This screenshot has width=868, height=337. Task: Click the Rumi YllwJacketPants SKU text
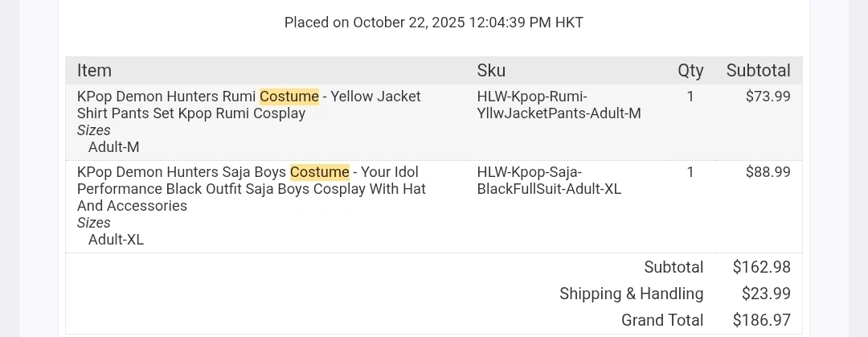559,105
